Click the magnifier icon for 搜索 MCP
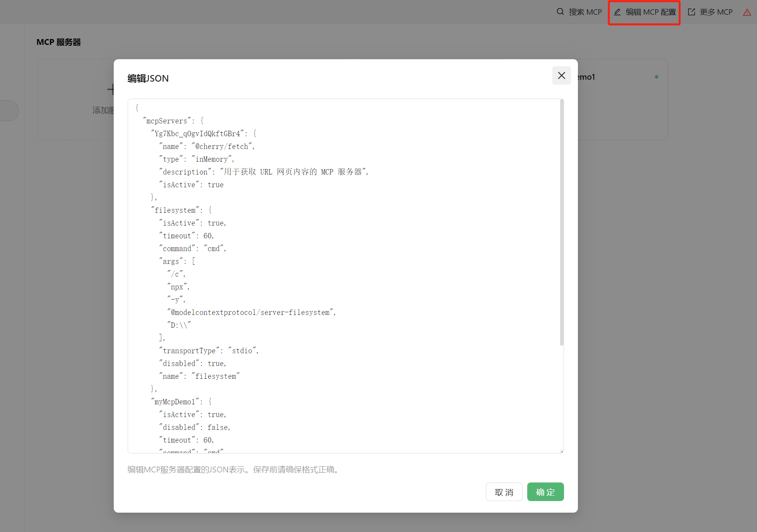This screenshot has width=757, height=532. pos(560,12)
